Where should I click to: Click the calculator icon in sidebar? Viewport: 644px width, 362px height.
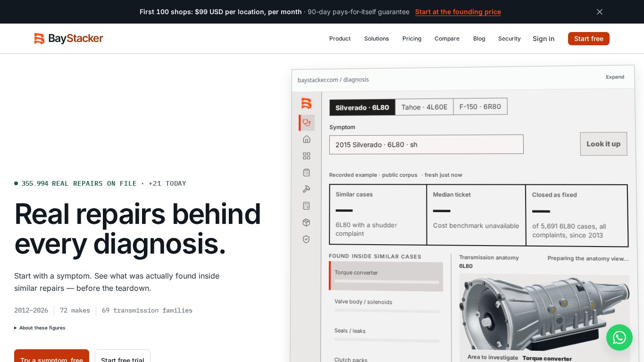click(x=307, y=206)
